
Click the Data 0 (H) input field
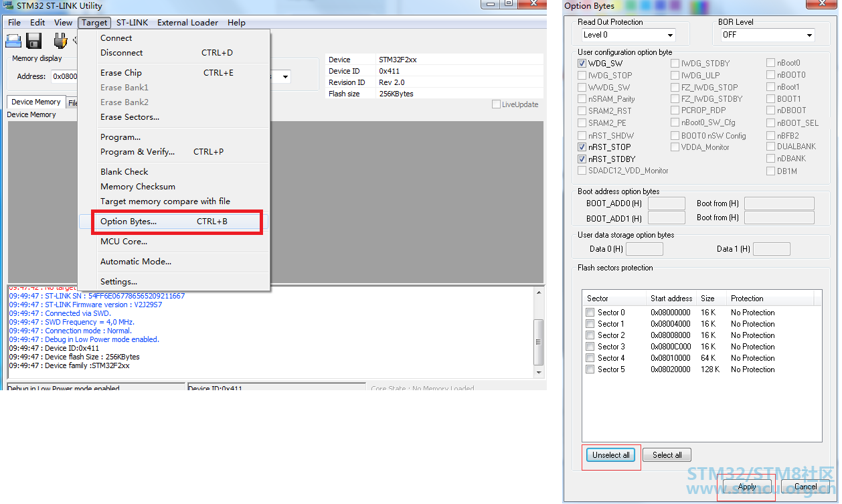click(x=644, y=249)
